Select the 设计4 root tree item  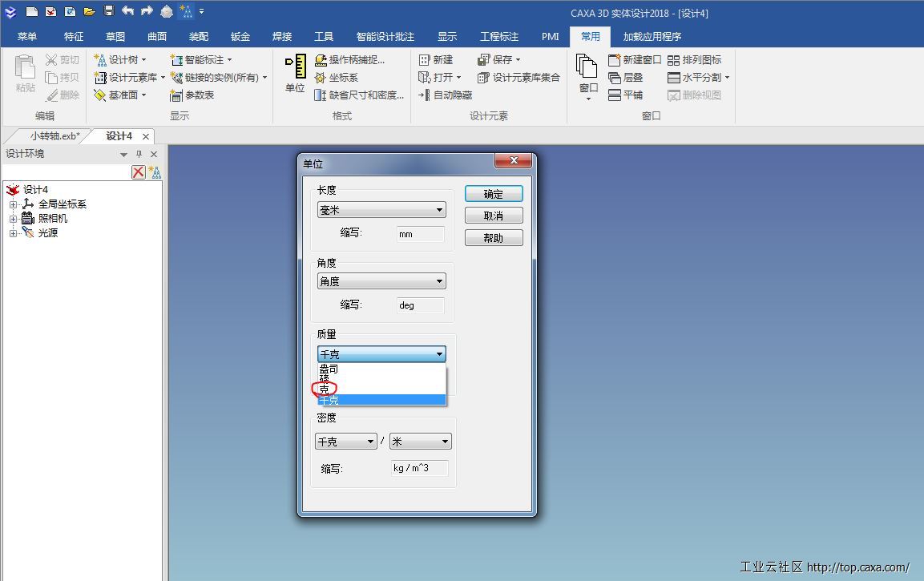coord(35,189)
